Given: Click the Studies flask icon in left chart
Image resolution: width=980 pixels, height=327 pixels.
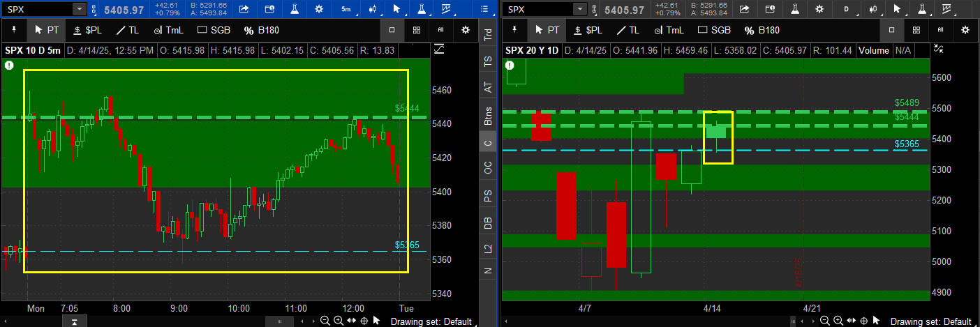Looking at the screenshot, I should (x=295, y=9).
